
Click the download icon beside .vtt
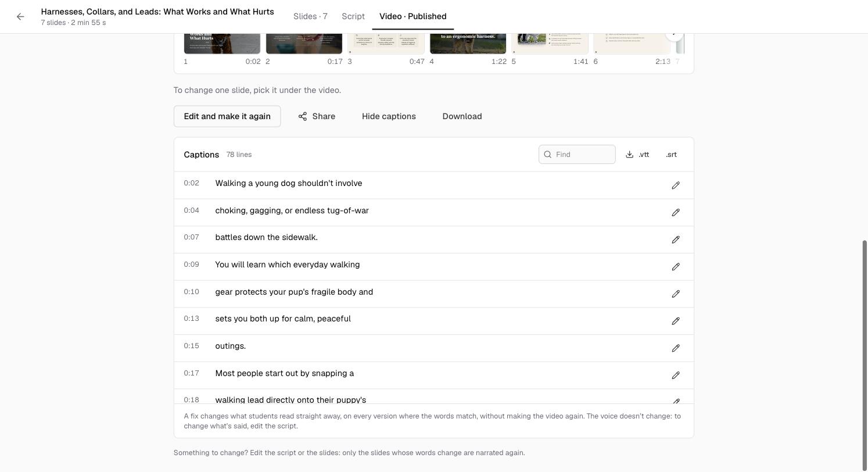point(629,155)
